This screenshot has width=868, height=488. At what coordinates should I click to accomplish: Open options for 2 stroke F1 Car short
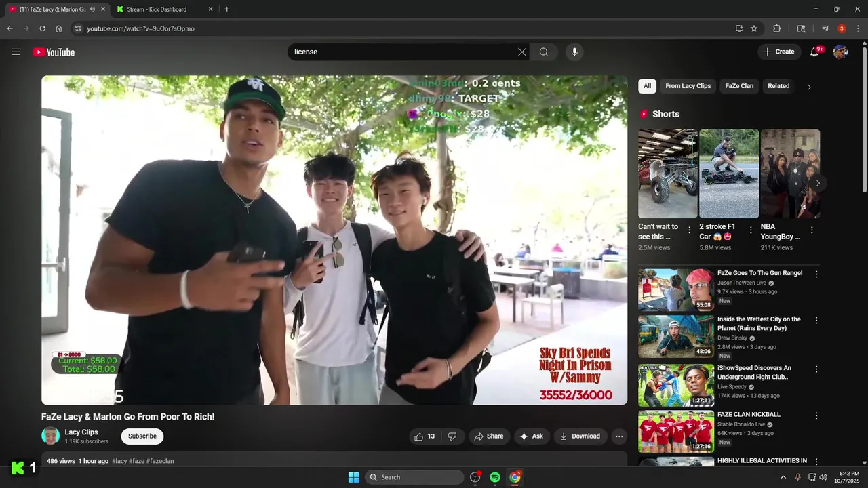pyautogui.click(x=751, y=230)
